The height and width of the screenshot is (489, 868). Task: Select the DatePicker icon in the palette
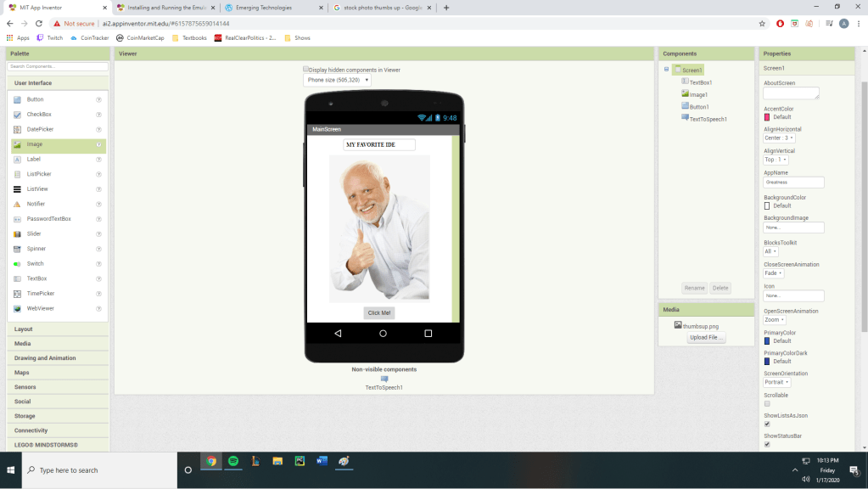click(x=17, y=129)
